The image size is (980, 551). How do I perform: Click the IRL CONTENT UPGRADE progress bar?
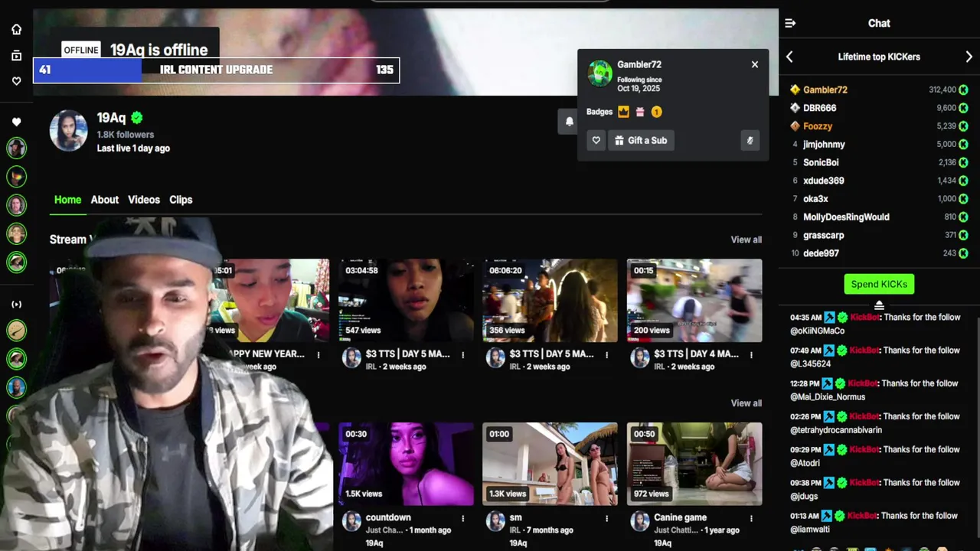pyautogui.click(x=216, y=70)
